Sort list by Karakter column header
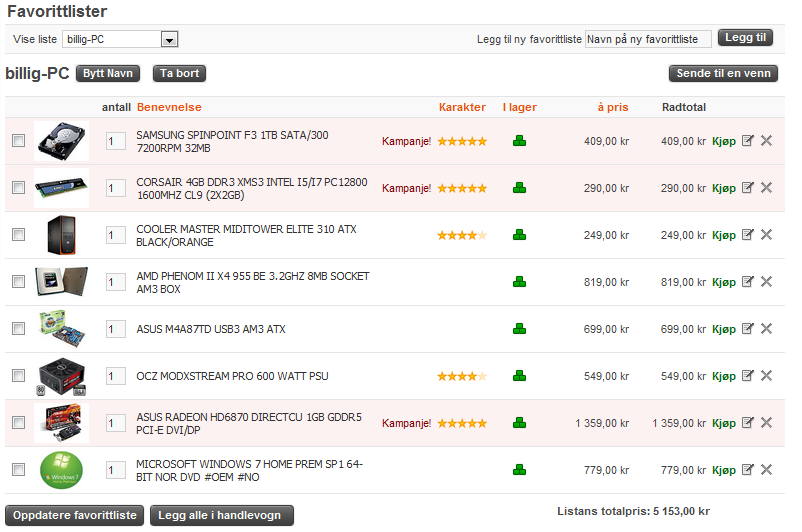The height and width of the screenshot is (532, 802). pyautogui.click(x=462, y=107)
